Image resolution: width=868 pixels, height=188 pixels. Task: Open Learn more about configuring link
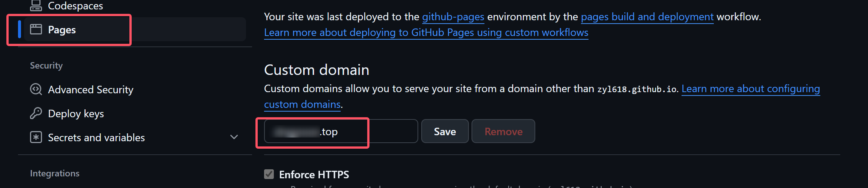(x=751, y=89)
